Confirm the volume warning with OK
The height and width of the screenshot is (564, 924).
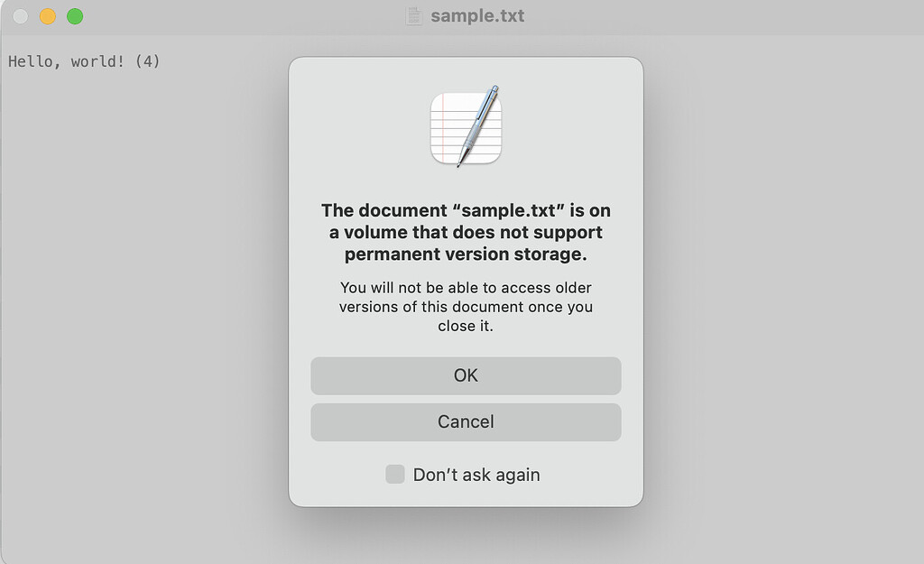coord(465,376)
